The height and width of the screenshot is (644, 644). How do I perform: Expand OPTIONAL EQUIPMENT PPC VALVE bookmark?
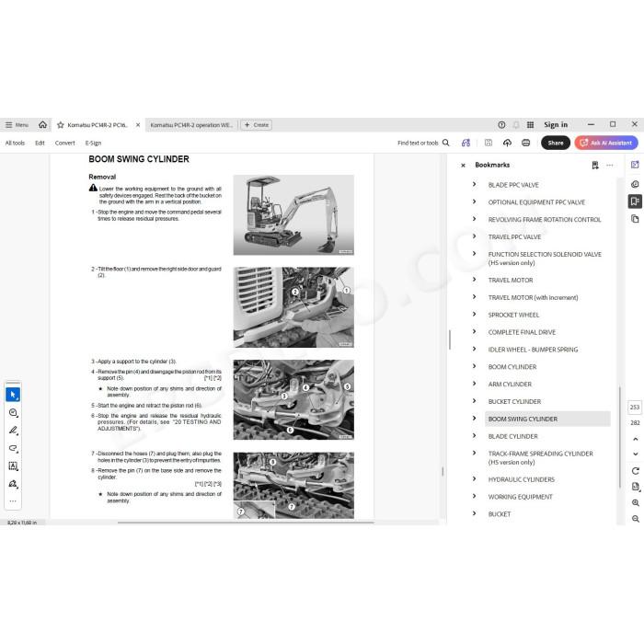(474, 201)
